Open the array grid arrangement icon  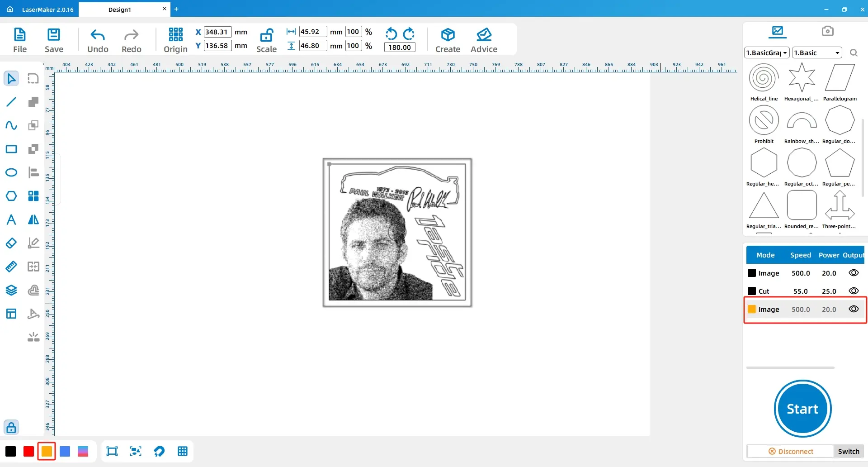33,196
